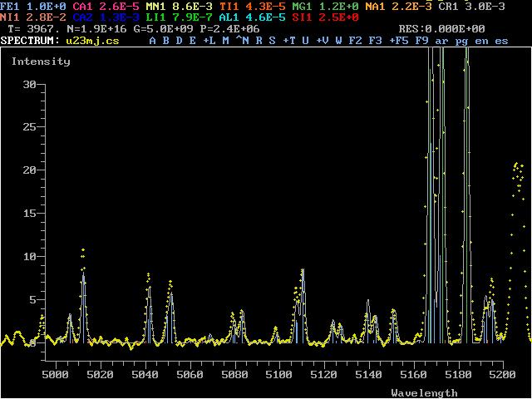
Task: Click the D command key
Action: tap(180, 41)
